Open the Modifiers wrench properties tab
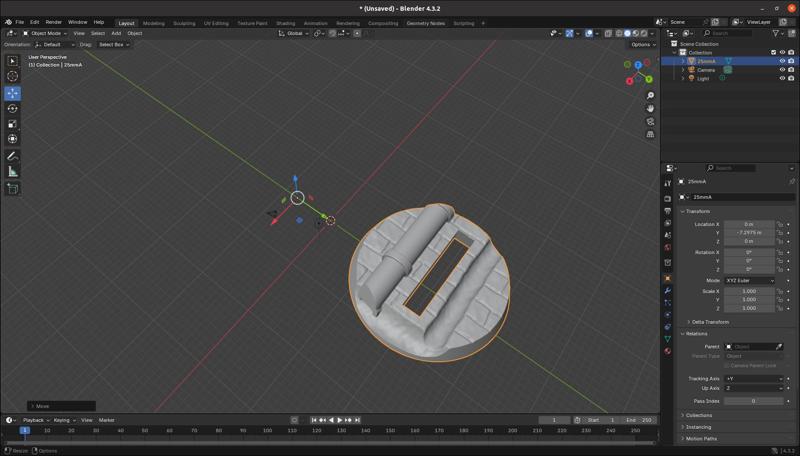Screen dimensions: 800x456 click(x=667, y=290)
